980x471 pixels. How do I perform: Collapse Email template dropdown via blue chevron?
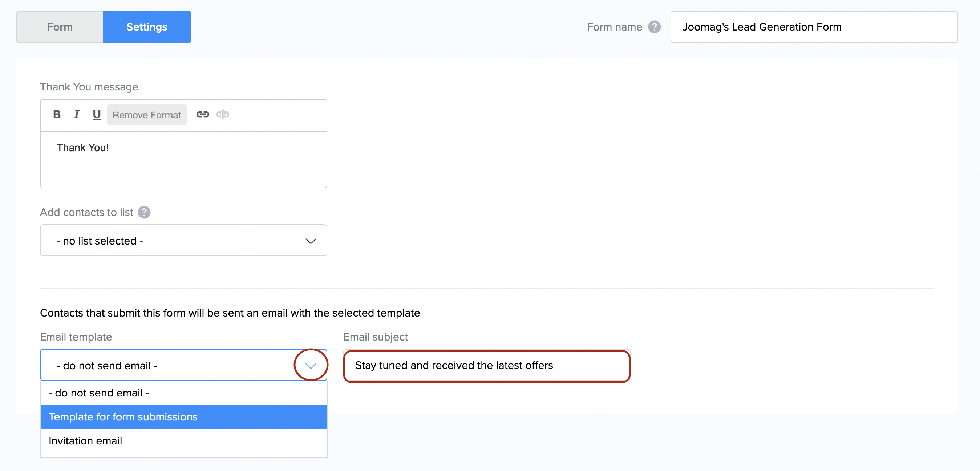(x=311, y=366)
